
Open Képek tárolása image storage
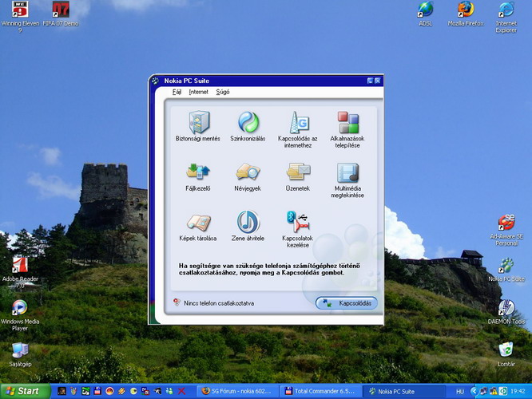point(198,223)
